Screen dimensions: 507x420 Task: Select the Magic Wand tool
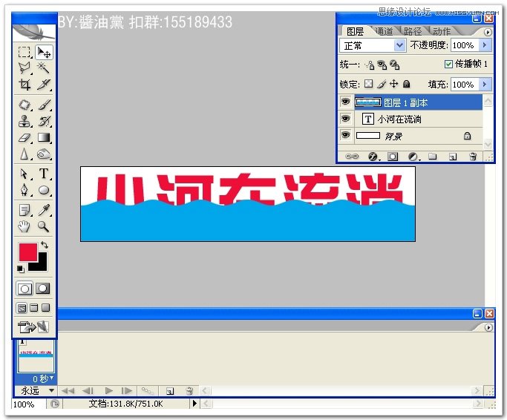pyautogui.click(x=44, y=68)
